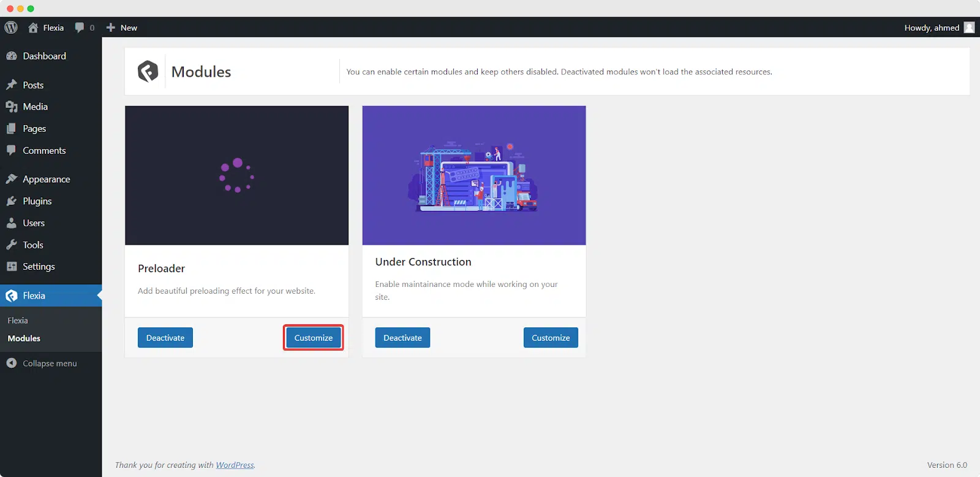Click the Flexia home icon in admin bar
Screen dimensions: 980x477
pyautogui.click(x=33, y=28)
